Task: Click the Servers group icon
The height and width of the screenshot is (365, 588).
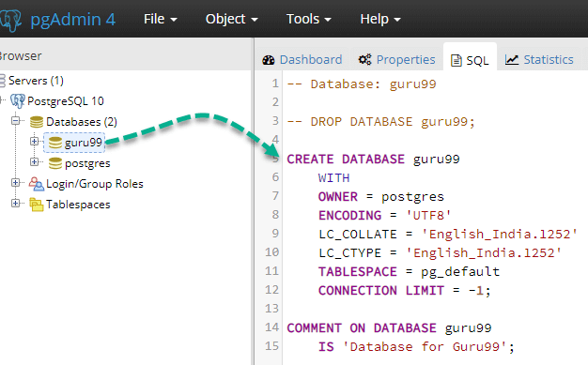Action: coord(3,81)
